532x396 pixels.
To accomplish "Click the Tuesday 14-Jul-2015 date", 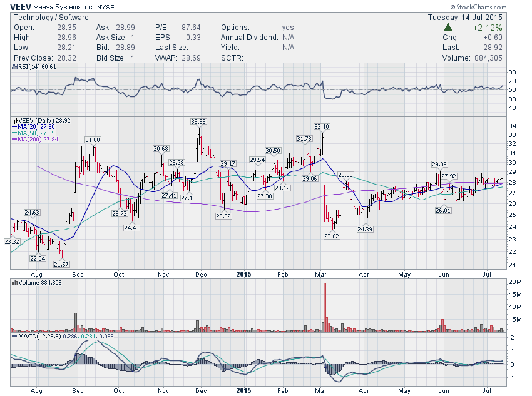I will pos(465,18).
